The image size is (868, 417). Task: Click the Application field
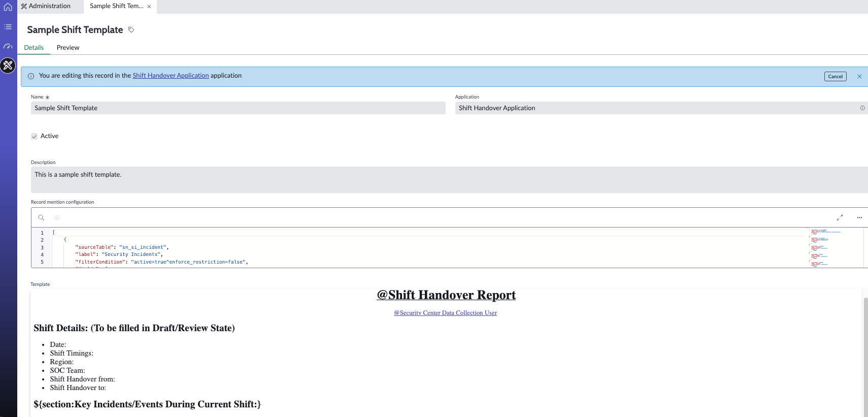point(661,108)
